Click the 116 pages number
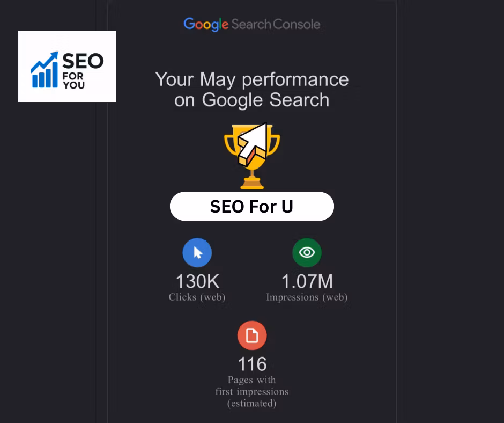The image size is (504, 423). coord(252,364)
